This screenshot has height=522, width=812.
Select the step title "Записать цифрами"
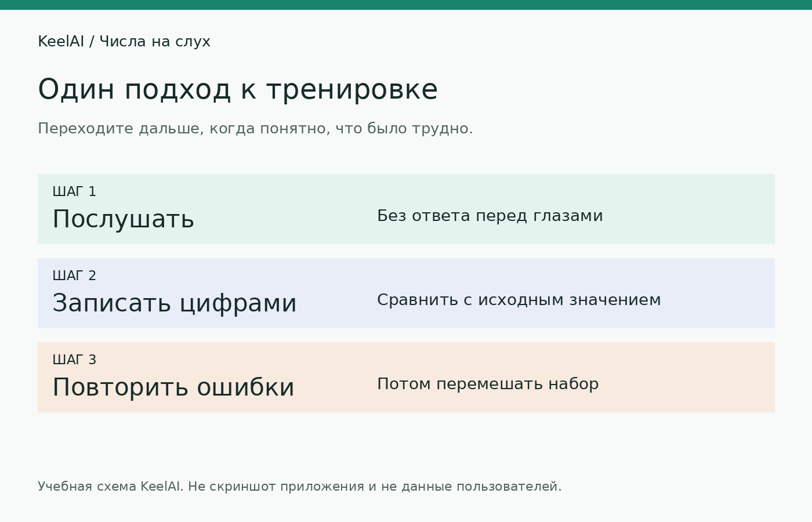(x=175, y=304)
